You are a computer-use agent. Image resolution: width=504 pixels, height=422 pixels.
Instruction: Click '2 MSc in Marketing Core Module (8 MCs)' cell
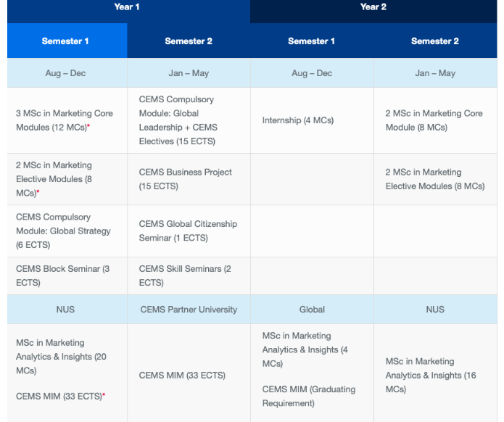(435, 120)
